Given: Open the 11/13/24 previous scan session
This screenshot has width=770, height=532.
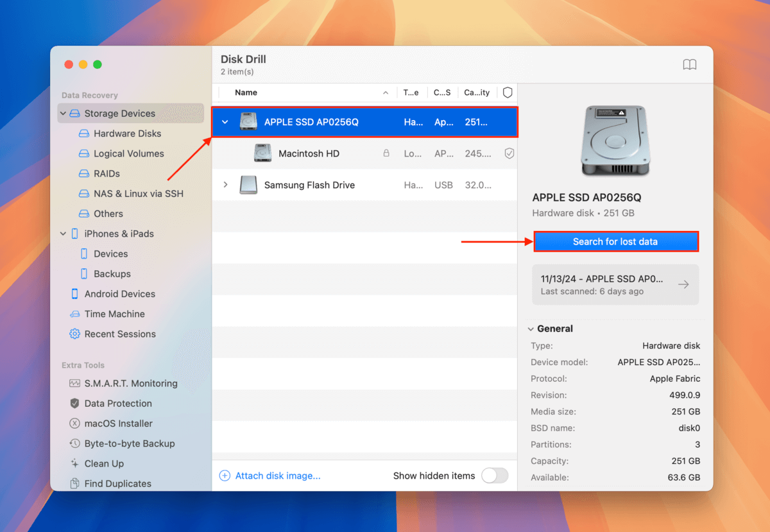Looking at the screenshot, I should pyautogui.click(x=615, y=284).
